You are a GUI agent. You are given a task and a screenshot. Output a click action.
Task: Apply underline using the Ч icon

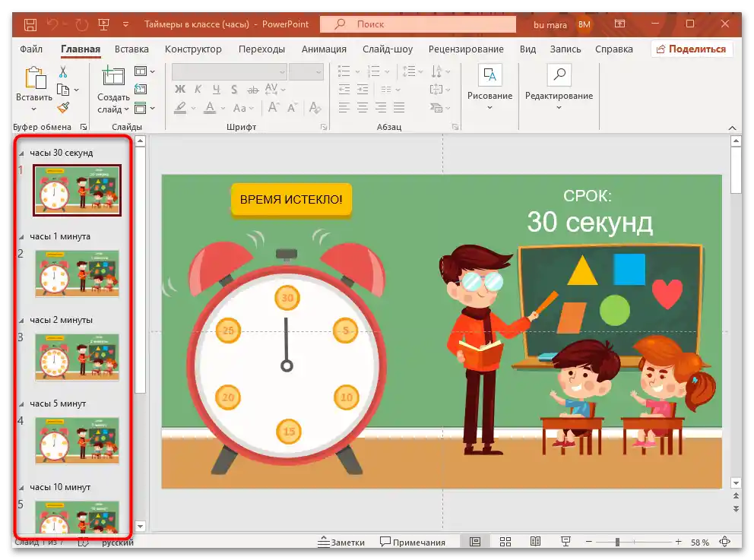(x=216, y=89)
